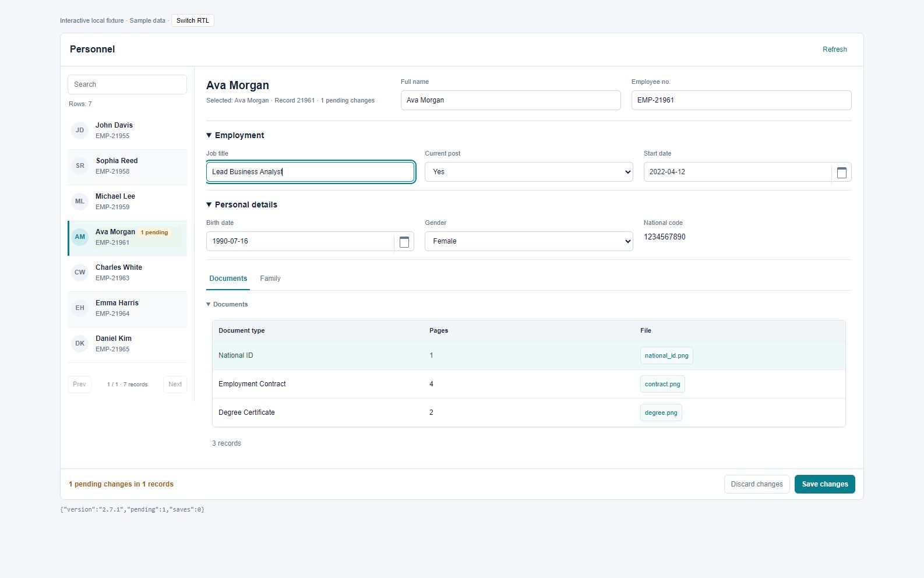Collapse the Documents subsection
This screenshot has width=924, height=578.
[x=227, y=304]
